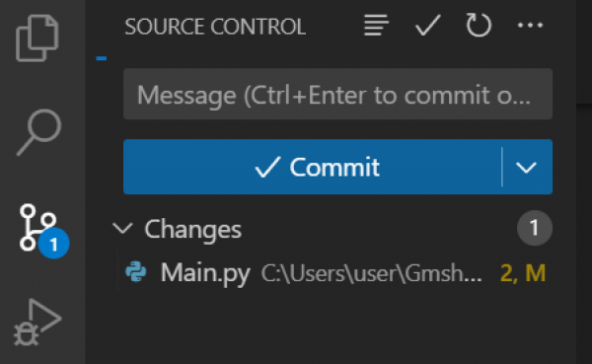Click the blue Commit button
This screenshot has height=364, width=592.
pyautogui.click(x=313, y=167)
